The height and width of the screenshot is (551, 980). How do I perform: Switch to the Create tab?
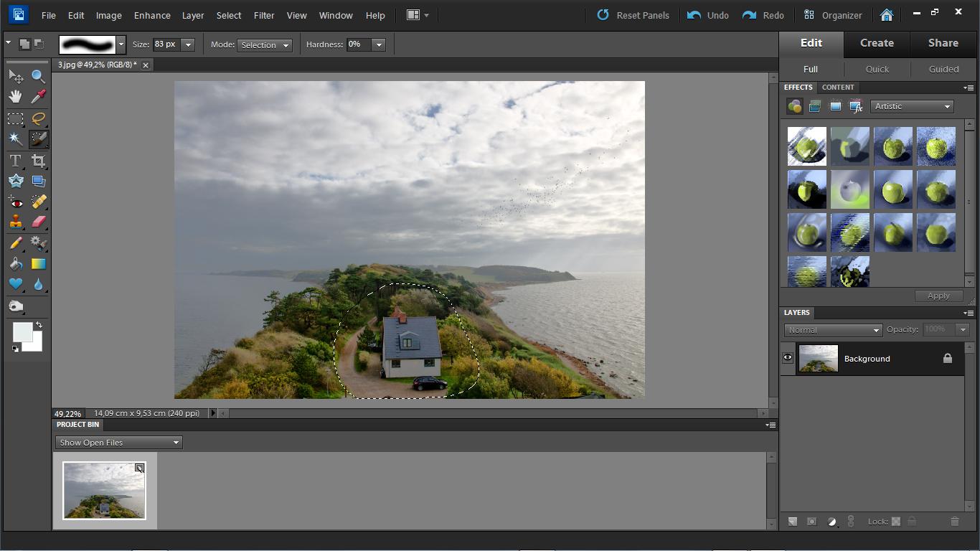pyautogui.click(x=877, y=43)
